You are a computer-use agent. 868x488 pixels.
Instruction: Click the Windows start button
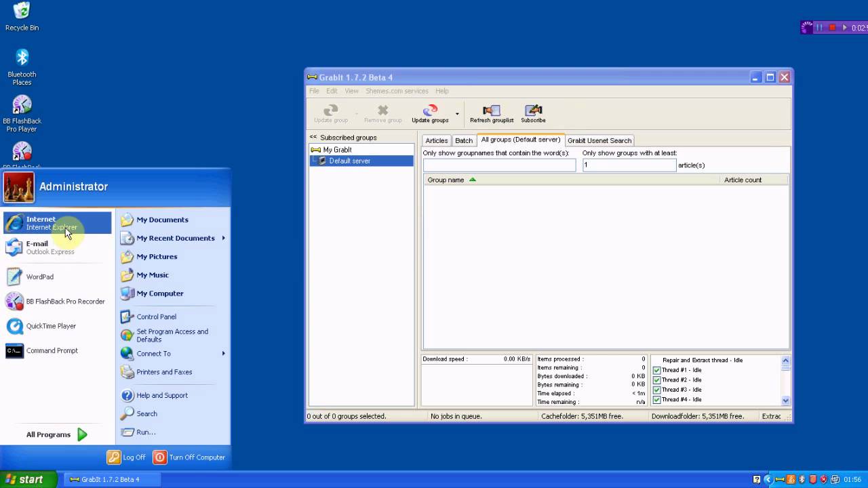28,479
